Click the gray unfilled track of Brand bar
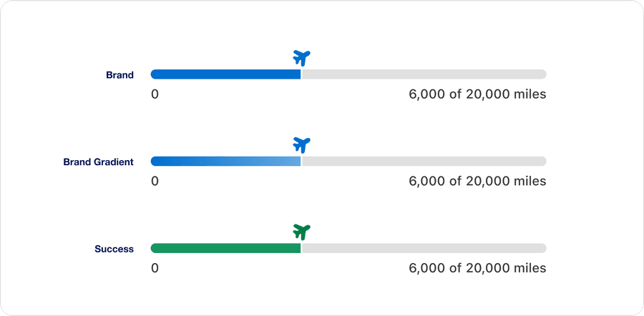 point(424,74)
